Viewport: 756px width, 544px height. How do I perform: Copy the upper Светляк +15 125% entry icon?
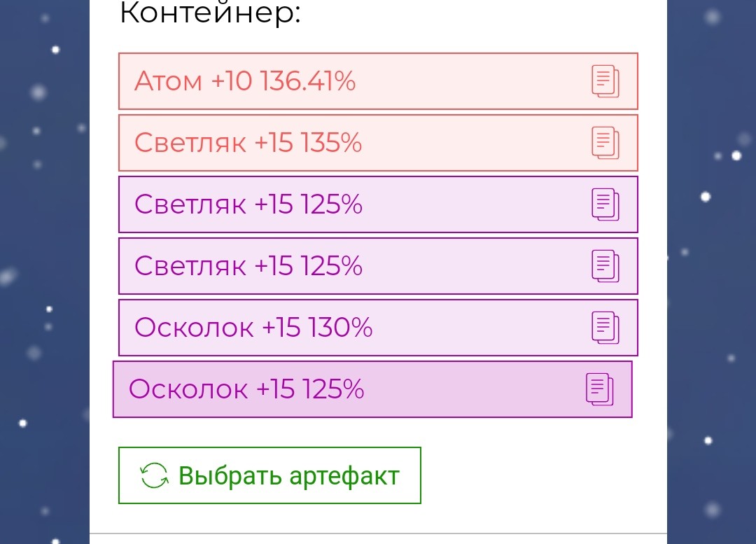coord(605,204)
